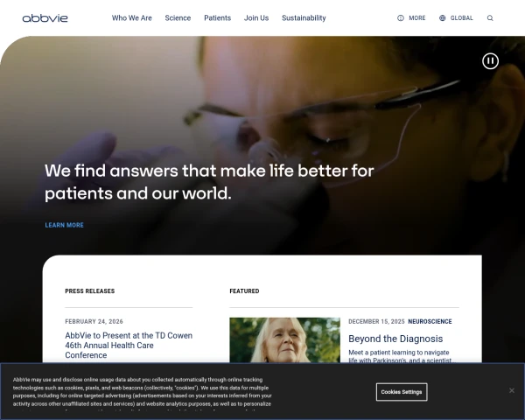Follow the Learn More link

tap(64, 225)
